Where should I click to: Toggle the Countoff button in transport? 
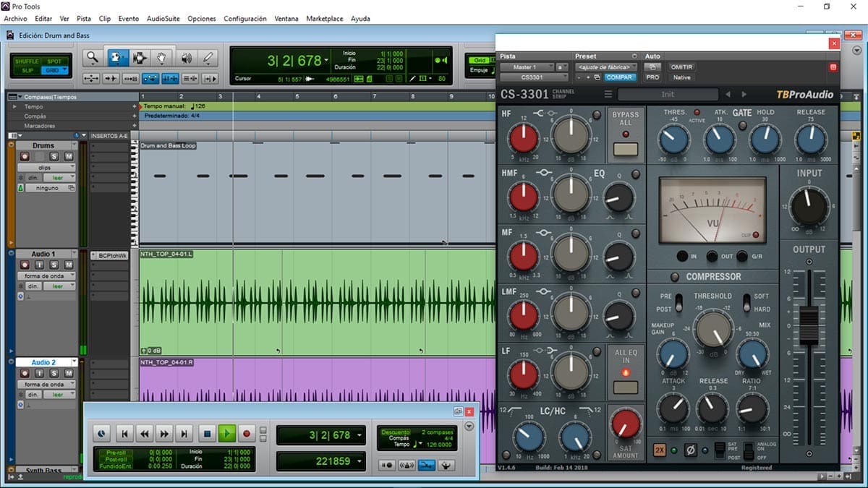395,432
